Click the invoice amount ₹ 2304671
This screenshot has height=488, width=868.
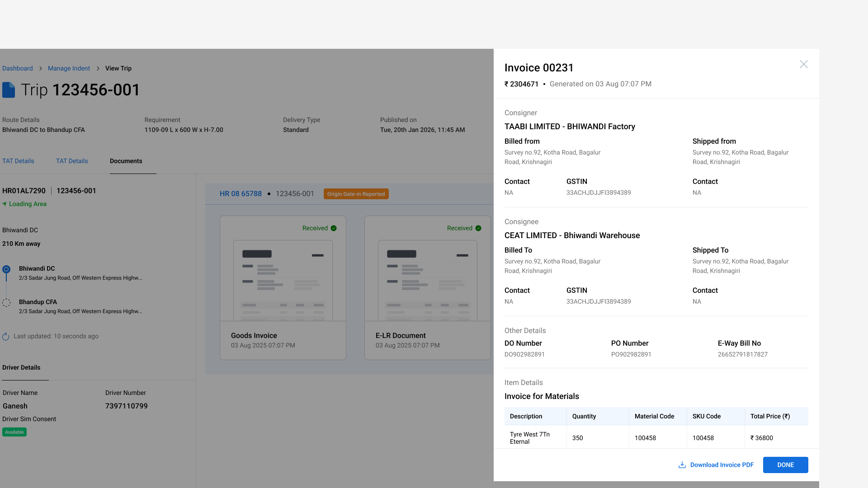click(x=522, y=84)
